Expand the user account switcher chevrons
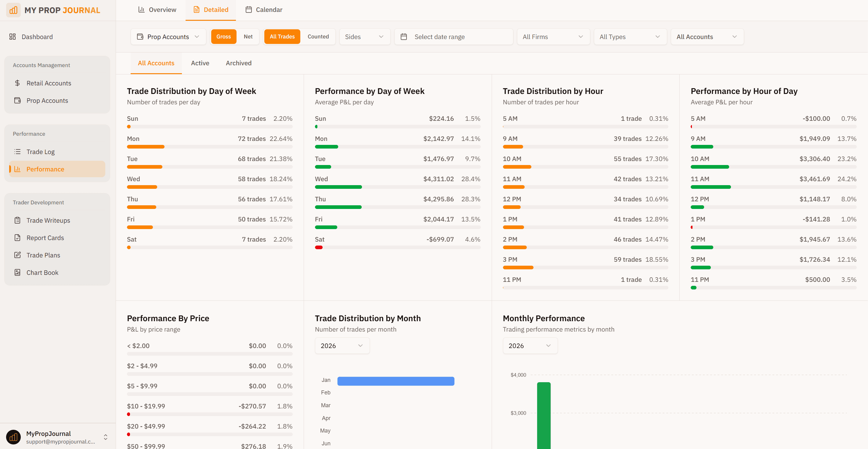 click(106, 437)
